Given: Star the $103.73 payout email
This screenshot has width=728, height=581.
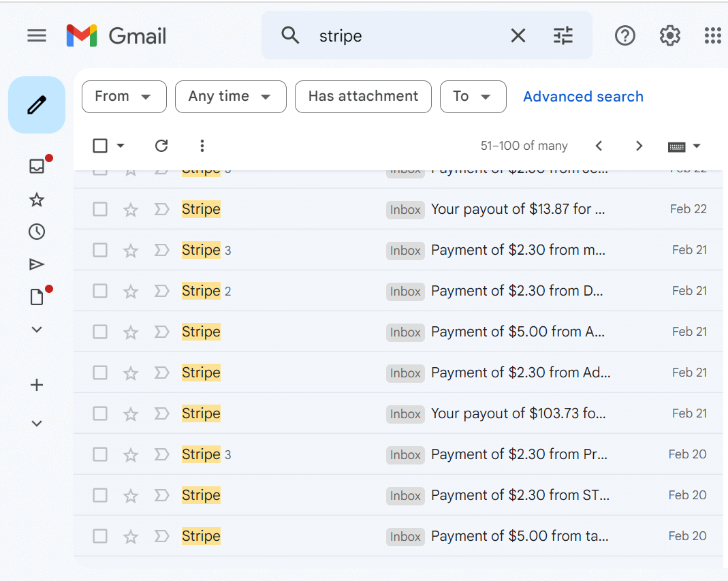Looking at the screenshot, I should (131, 414).
